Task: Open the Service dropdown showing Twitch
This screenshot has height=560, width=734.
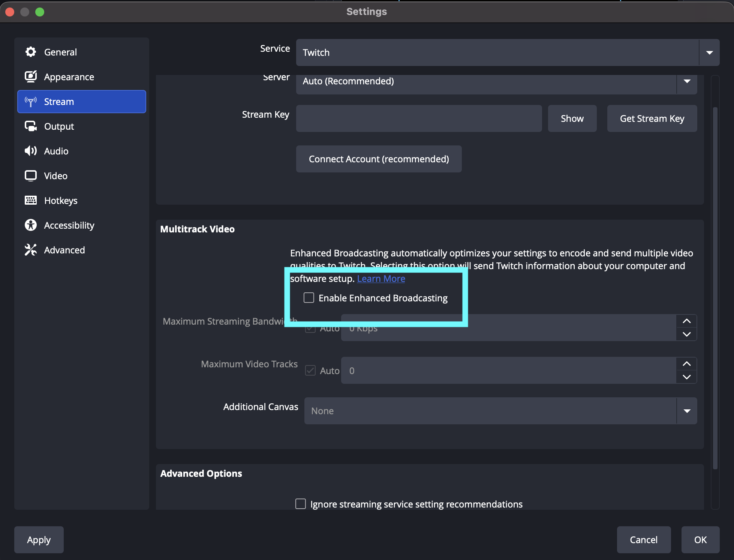Action: [x=508, y=52]
